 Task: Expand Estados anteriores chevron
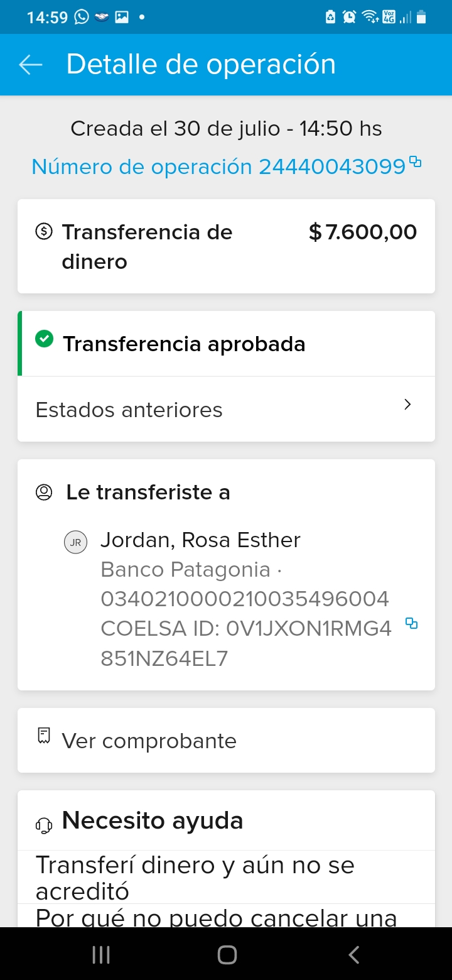click(x=407, y=405)
